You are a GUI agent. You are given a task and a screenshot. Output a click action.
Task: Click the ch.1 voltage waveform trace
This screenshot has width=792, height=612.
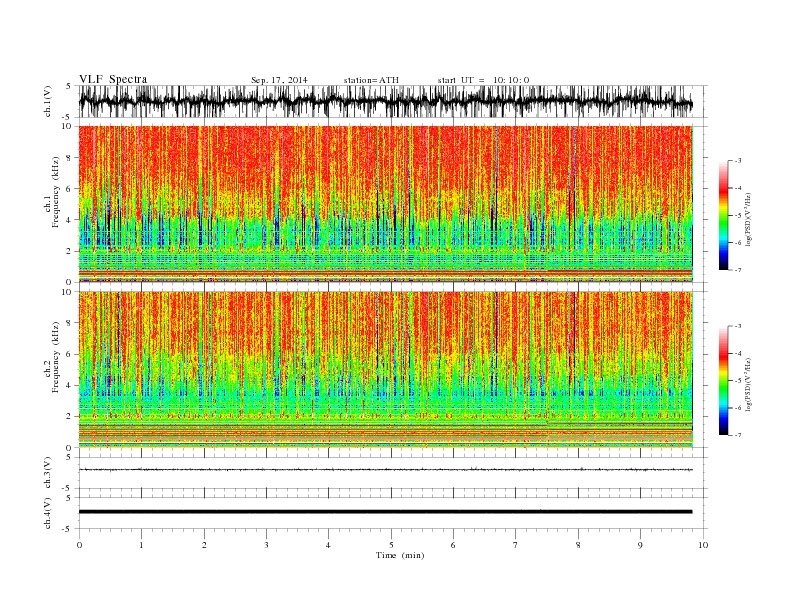385,102
